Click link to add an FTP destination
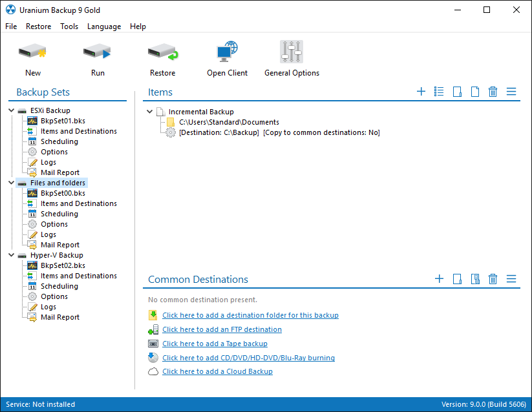 coord(222,329)
